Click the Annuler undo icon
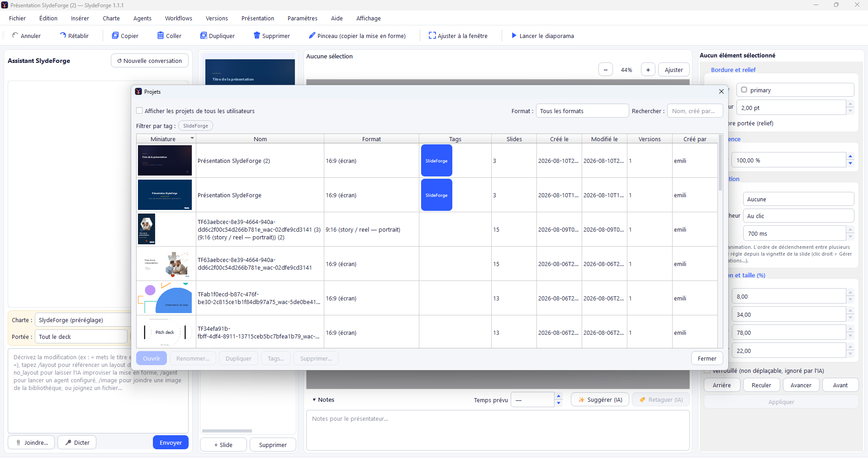 (15, 35)
